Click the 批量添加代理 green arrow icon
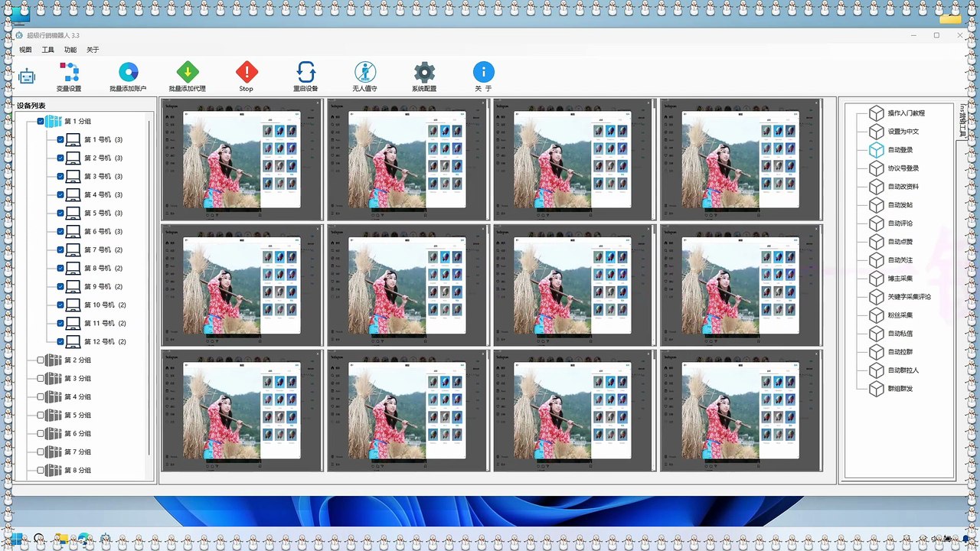This screenshot has height=551, width=980. pos(188,73)
